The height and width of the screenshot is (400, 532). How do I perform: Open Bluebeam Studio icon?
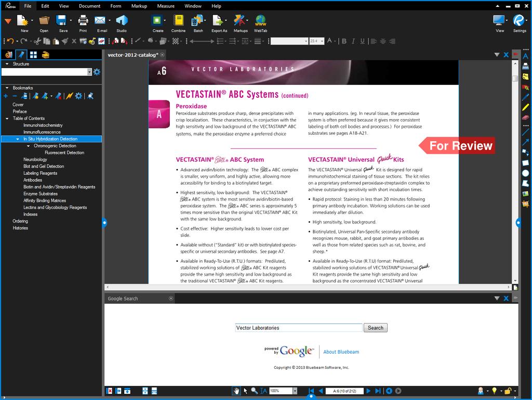tap(122, 20)
